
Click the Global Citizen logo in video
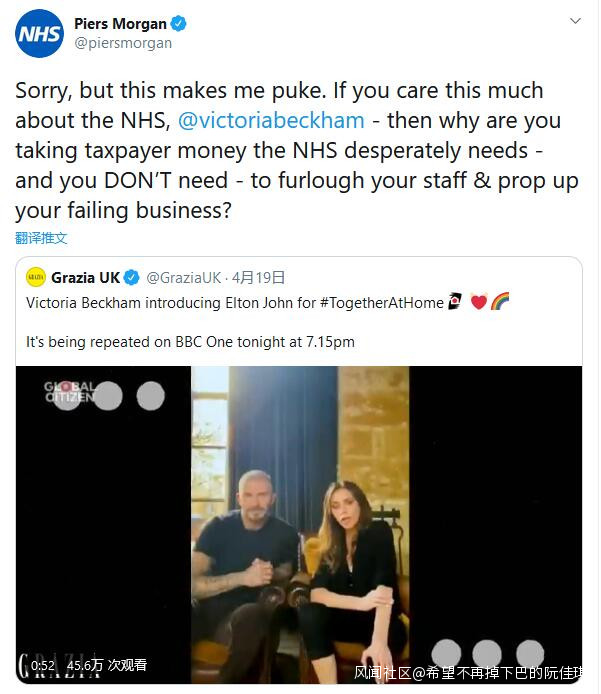[70, 391]
